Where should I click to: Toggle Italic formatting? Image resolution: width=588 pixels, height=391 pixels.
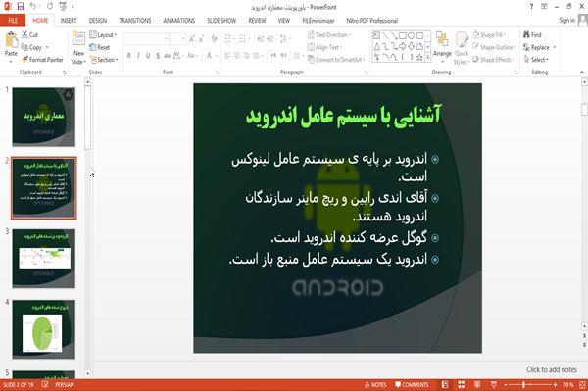coord(138,56)
